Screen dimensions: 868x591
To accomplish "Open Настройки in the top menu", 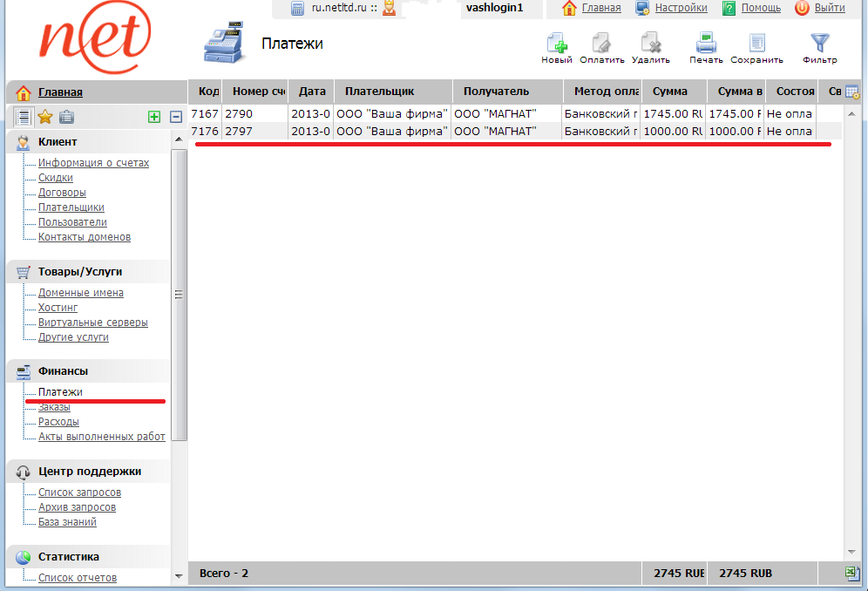I will pos(681,8).
